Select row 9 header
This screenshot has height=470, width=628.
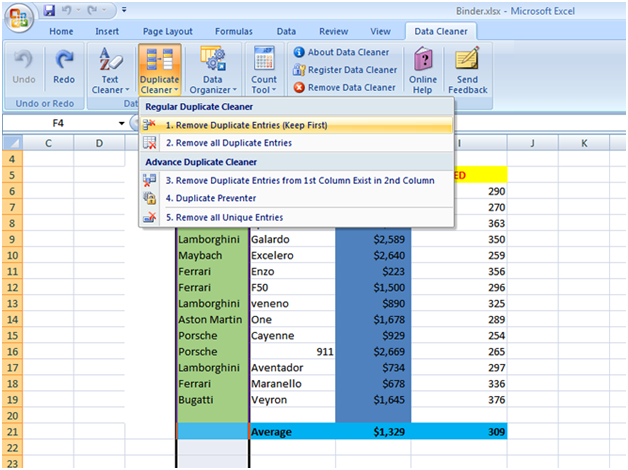coord(12,239)
